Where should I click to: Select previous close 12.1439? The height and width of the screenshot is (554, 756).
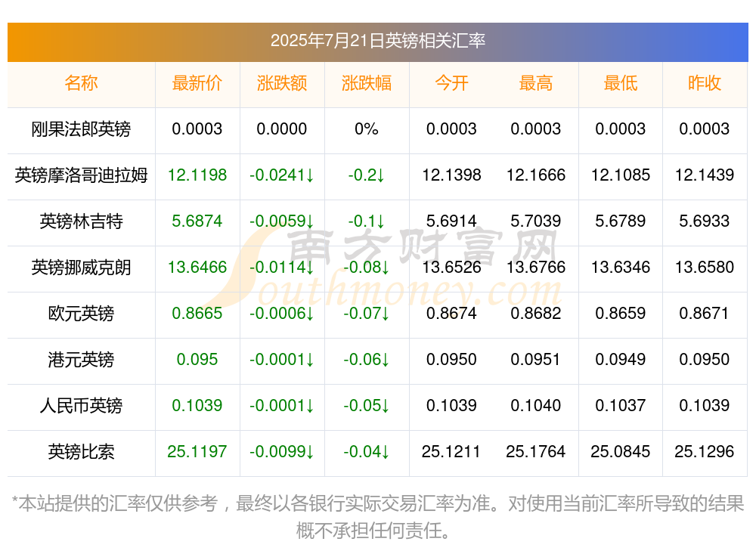[705, 175]
